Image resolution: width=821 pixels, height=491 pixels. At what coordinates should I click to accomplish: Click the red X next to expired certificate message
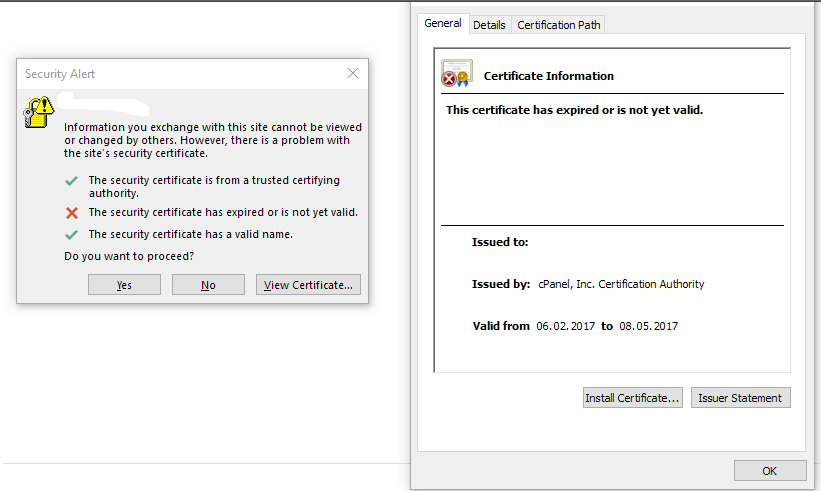(x=72, y=213)
